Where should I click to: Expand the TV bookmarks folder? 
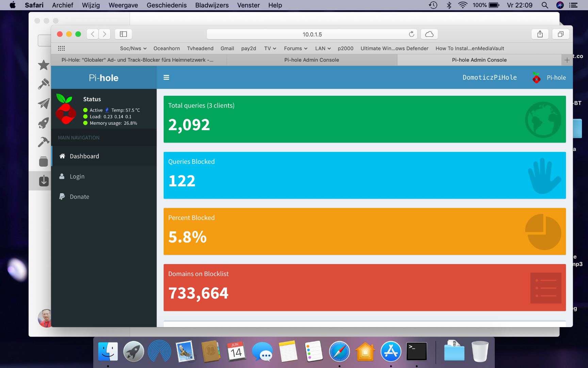point(270,48)
